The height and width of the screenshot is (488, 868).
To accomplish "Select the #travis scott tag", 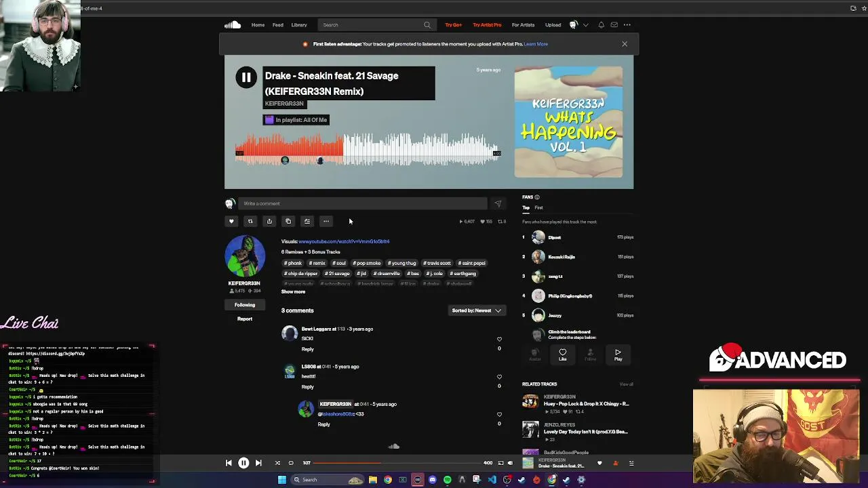I will (437, 263).
